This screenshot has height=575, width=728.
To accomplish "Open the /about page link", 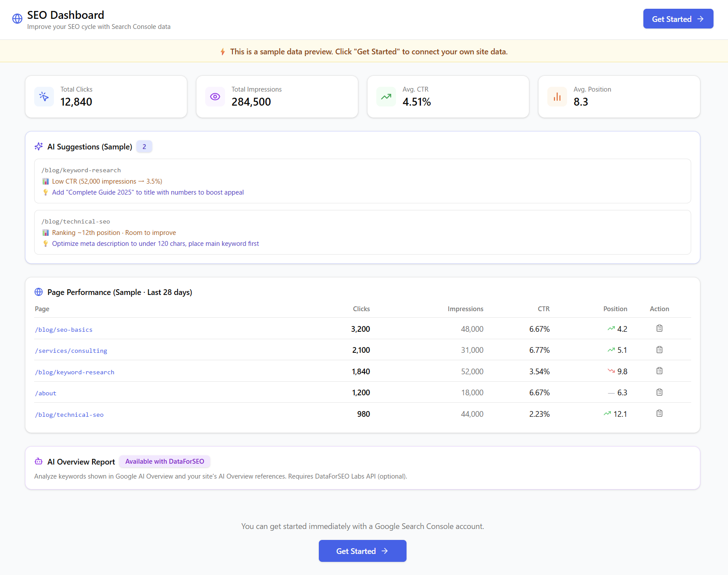I will tap(46, 393).
